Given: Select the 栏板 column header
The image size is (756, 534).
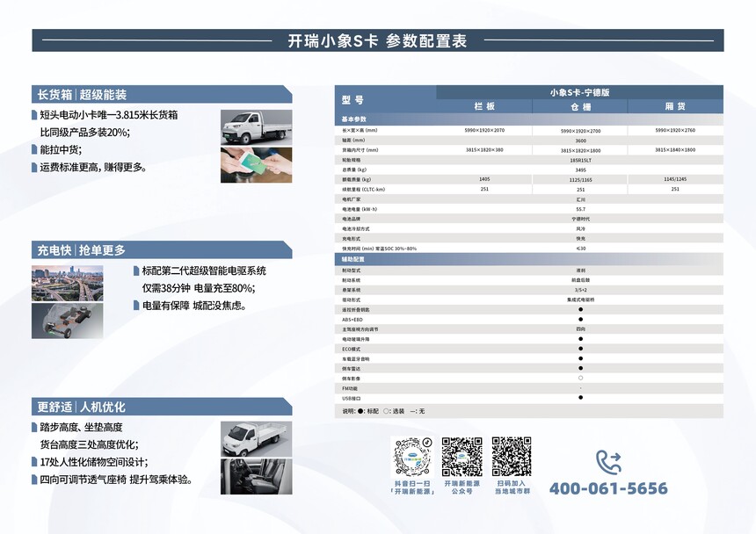Looking at the screenshot, I should coord(484,106).
